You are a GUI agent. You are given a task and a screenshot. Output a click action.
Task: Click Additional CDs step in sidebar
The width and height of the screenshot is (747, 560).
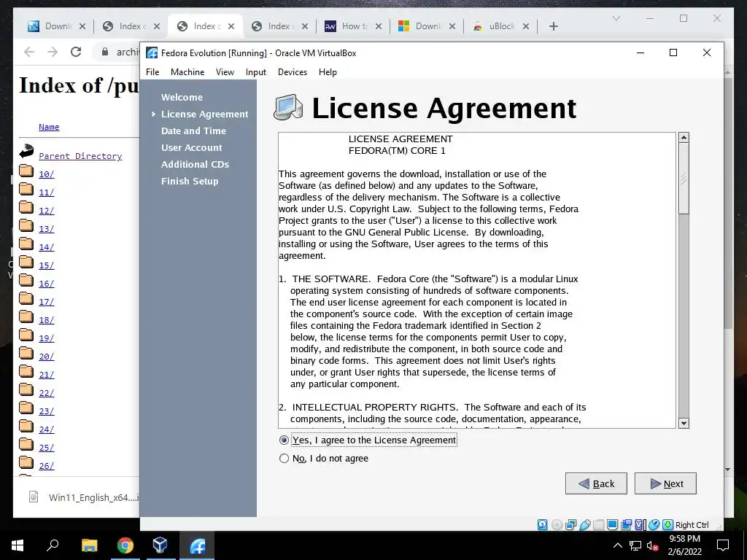tap(195, 164)
